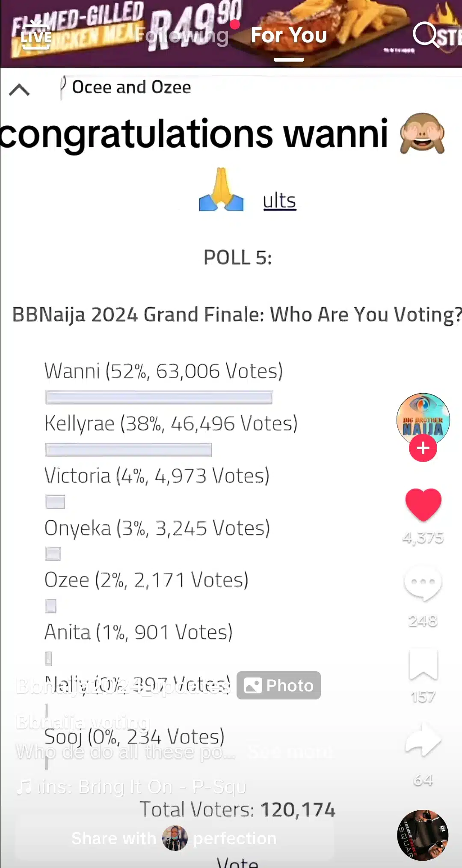The height and width of the screenshot is (868, 462).
Task: Switch to the Following tab
Action: (182, 36)
